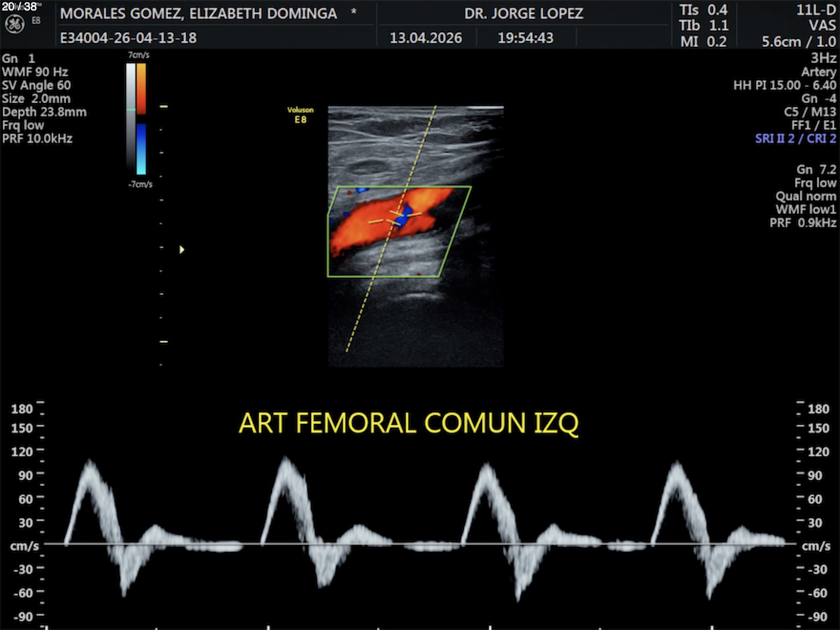The width and height of the screenshot is (840, 630).
Task: Click the SRI II 2 / CRI 2 setting
Action: coord(795,139)
